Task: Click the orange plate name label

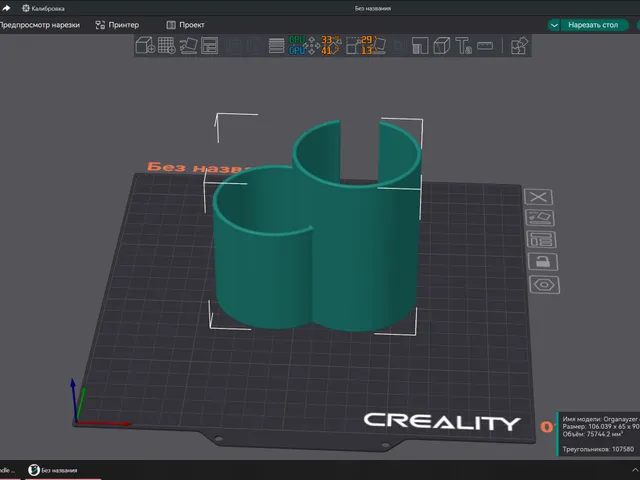Action: [198, 167]
